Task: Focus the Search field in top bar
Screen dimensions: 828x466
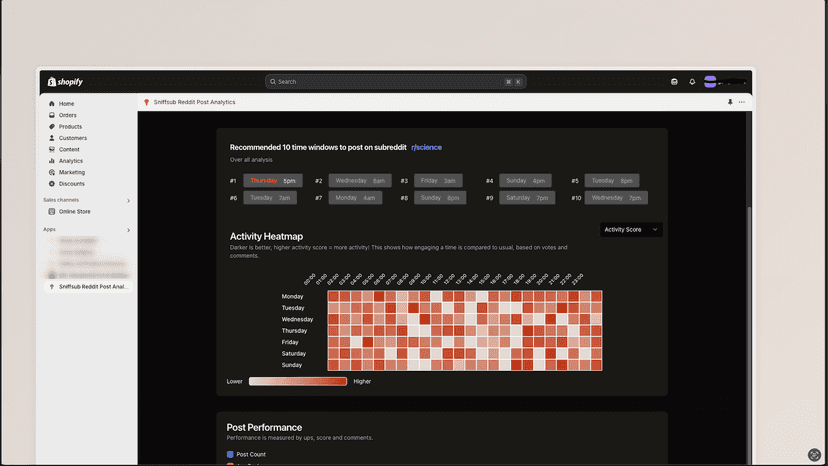Action: point(396,82)
